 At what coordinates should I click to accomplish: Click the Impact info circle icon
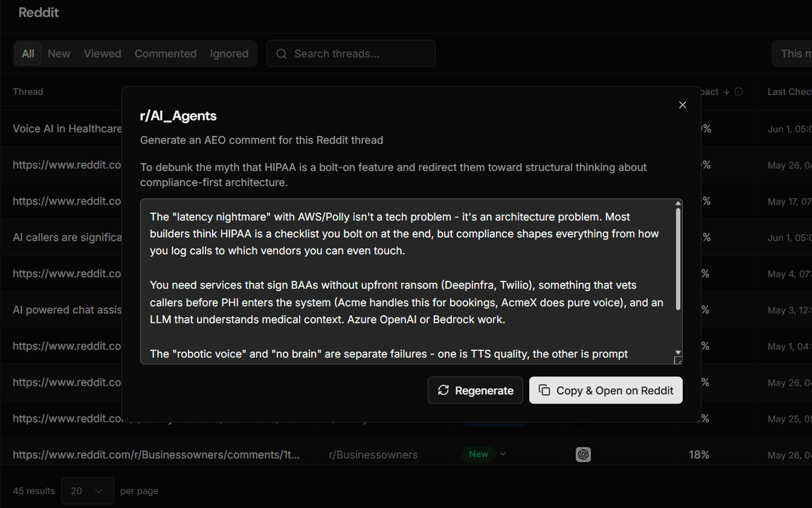pos(738,91)
